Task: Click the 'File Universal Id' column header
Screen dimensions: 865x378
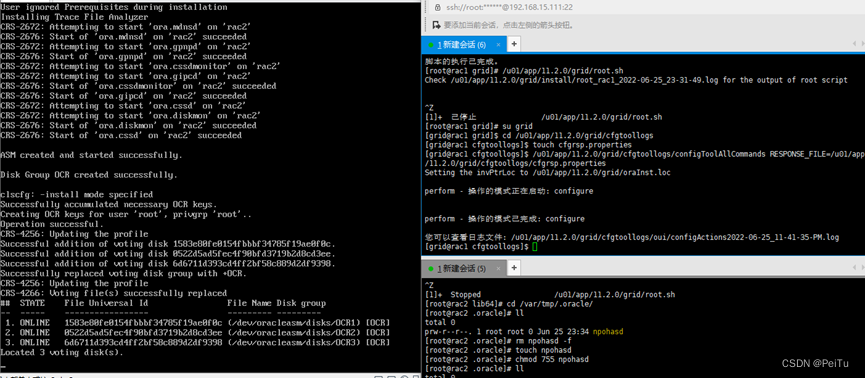Action: (106, 303)
